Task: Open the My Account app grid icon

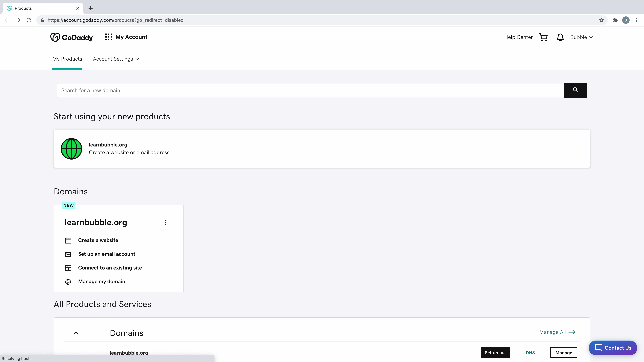Action: 108,37
